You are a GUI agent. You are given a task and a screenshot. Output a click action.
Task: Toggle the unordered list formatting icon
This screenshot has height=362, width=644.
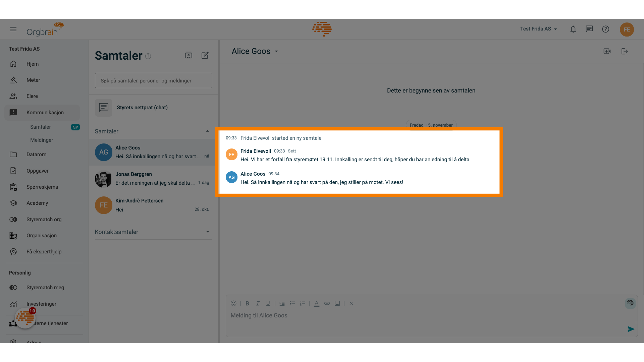[292, 304]
